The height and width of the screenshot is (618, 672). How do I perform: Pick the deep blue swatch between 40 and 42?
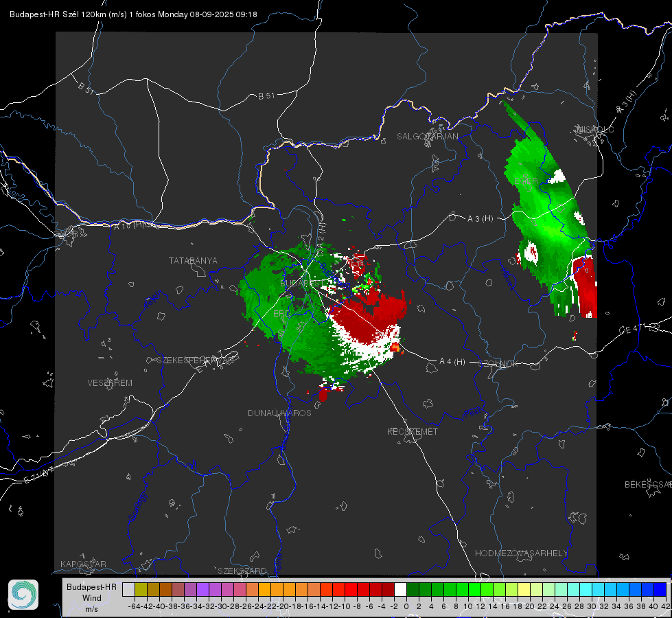tap(660, 589)
